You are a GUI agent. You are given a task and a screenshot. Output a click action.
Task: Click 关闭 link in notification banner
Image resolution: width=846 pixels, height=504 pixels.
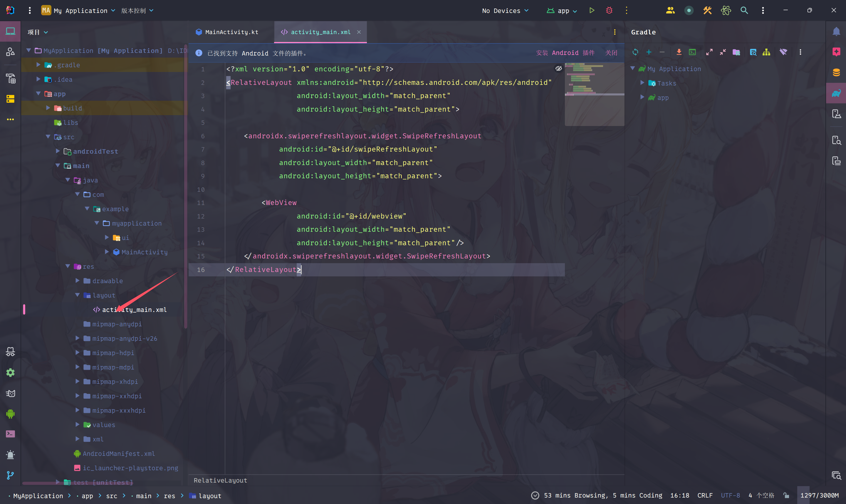click(611, 53)
